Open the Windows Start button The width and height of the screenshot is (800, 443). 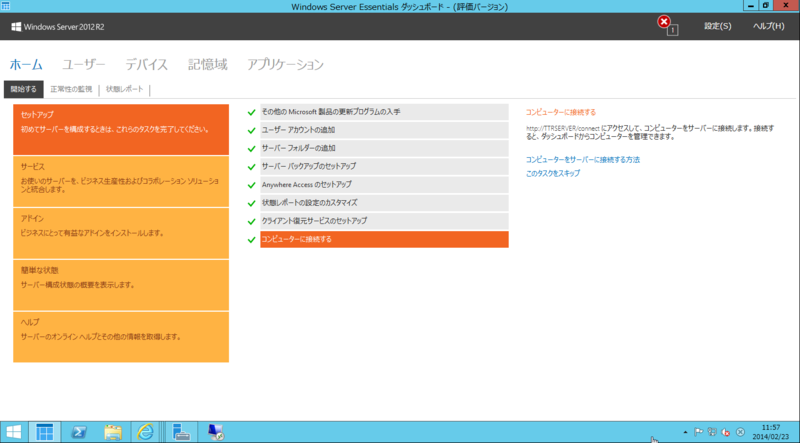[x=14, y=432]
